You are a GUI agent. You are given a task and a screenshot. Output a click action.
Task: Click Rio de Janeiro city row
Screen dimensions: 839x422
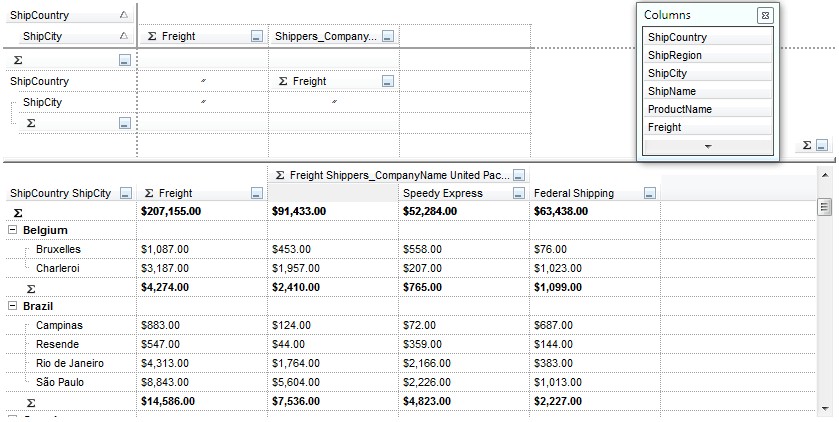[70, 363]
